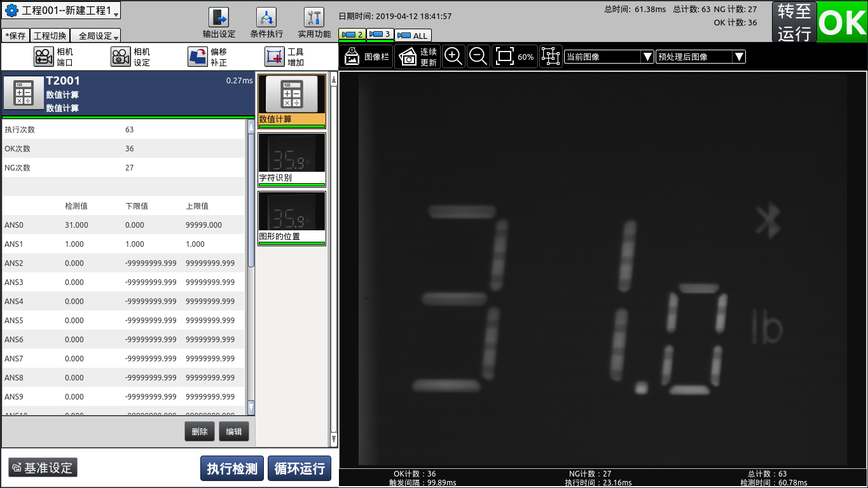The height and width of the screenshot is (488, 868).
Task: Click the NG次数 row showing 27
Action: [x=123, y=167]
